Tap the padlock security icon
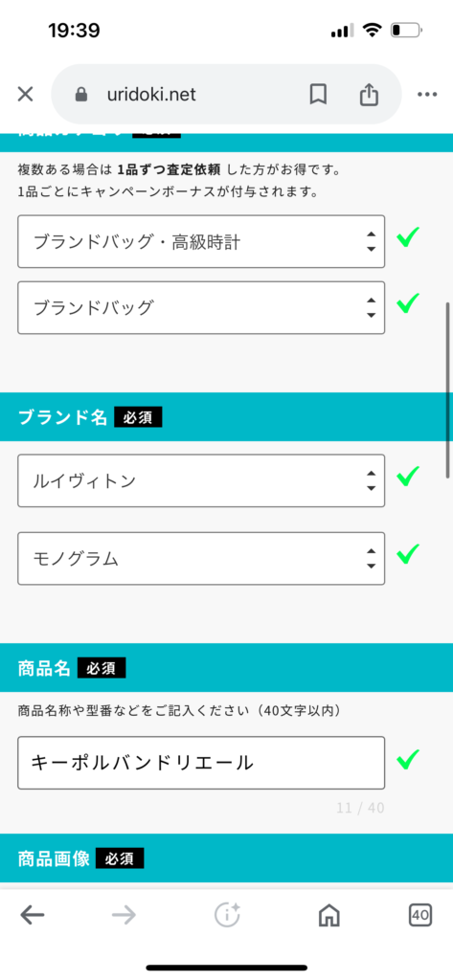Image resolution: width=453 pixels, height=980 pixels. (80, 95)
